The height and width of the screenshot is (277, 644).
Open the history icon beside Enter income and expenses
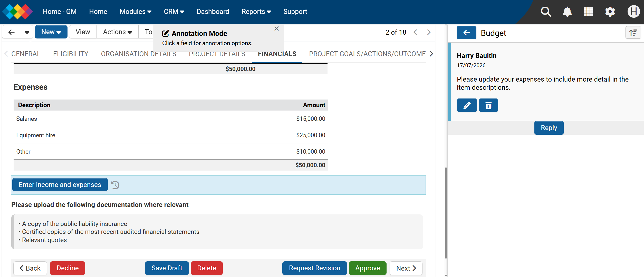coord(115,185)
